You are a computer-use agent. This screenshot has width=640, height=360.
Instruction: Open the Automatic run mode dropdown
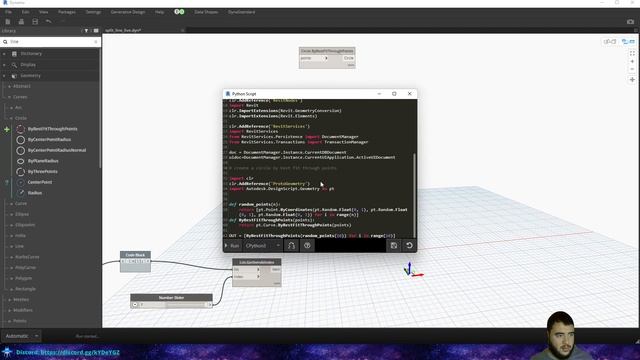pos(21,336)
